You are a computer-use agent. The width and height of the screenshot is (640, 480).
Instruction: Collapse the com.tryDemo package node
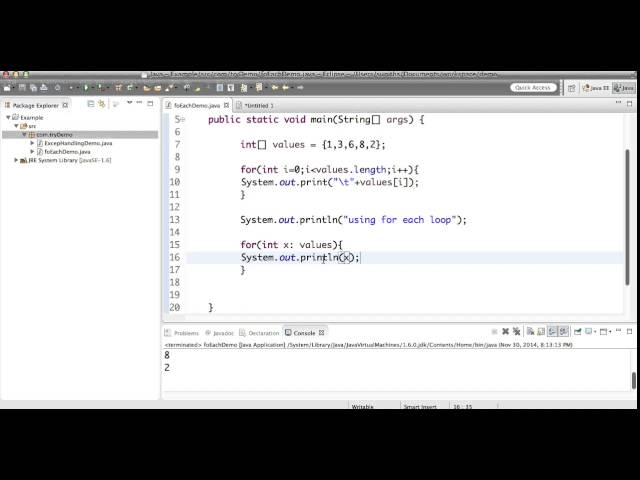[x=24, y=135]
